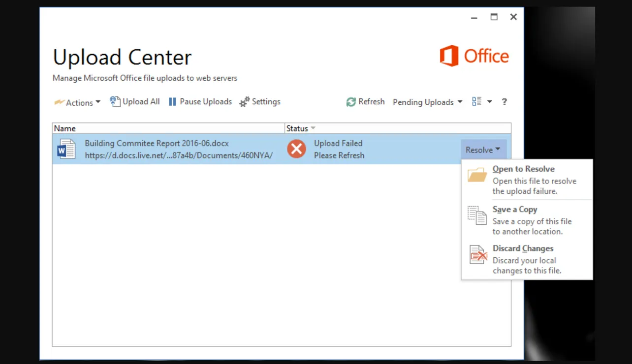Click the Word document icon on the file row

tap(66, 149)
